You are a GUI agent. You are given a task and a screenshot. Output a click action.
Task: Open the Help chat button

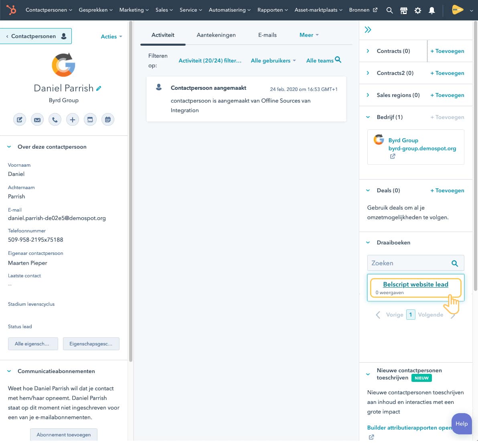click(x=462, y=424)
